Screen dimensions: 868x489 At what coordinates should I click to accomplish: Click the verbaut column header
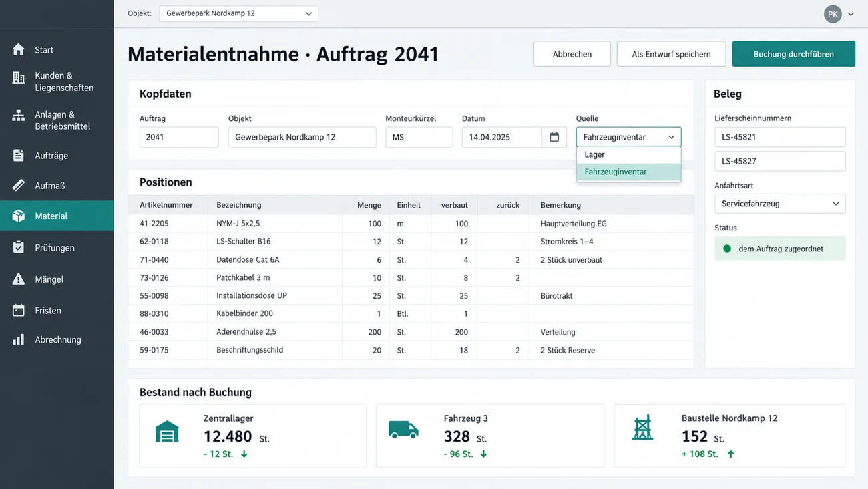tap(455, 205)
